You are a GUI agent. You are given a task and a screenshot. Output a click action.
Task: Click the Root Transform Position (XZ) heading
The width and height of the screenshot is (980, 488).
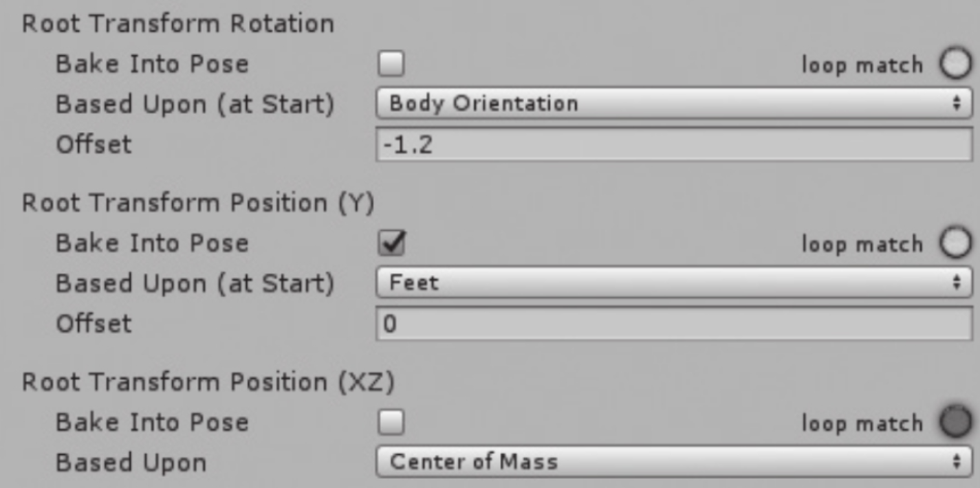click(208, 382)
